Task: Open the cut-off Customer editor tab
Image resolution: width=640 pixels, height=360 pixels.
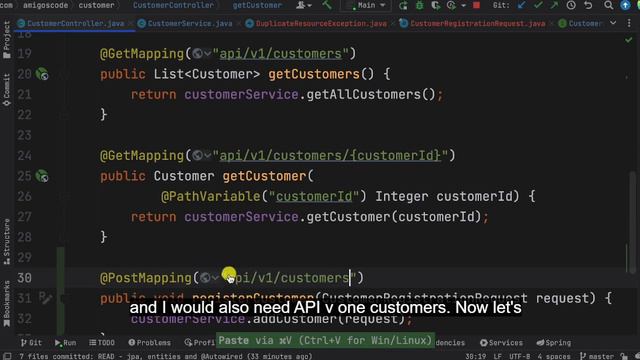Action: 580,24
